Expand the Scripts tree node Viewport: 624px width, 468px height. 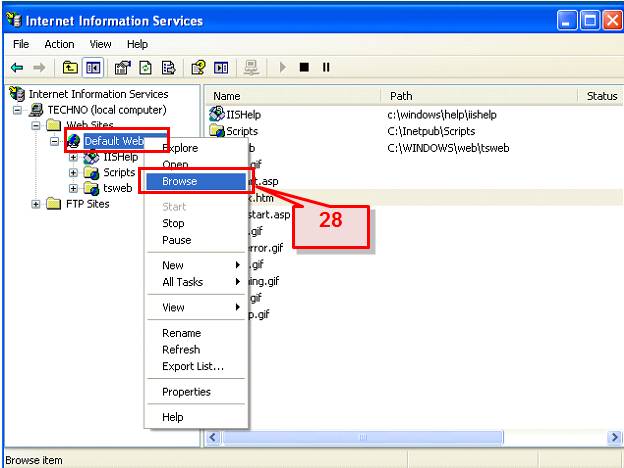tap(73, 173)
